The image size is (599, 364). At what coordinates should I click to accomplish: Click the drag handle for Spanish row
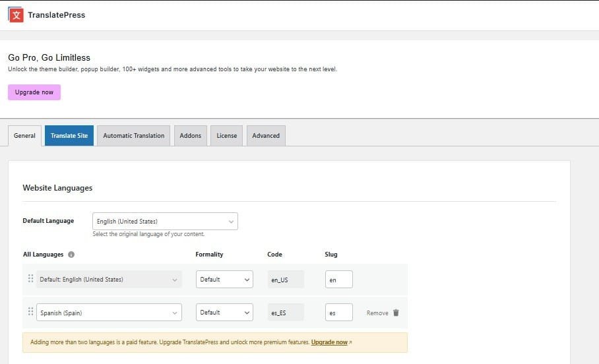[30, 312]
